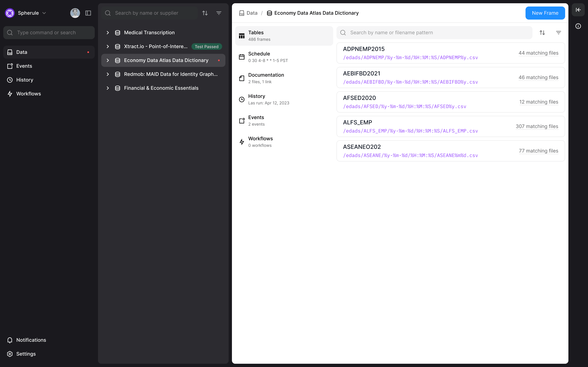Expand the Financial & Economic Essentials chevron

108,88
